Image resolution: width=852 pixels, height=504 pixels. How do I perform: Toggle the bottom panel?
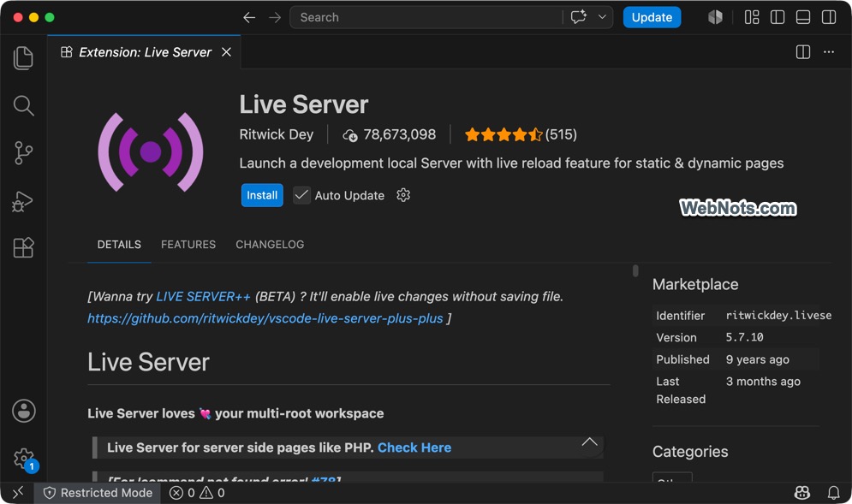click(803, 17)
